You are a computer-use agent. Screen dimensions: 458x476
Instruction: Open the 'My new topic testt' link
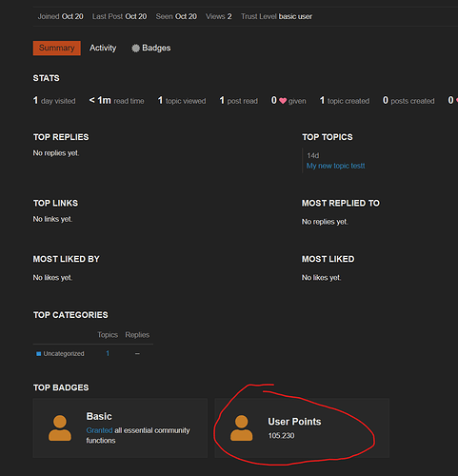click(335, 166)
